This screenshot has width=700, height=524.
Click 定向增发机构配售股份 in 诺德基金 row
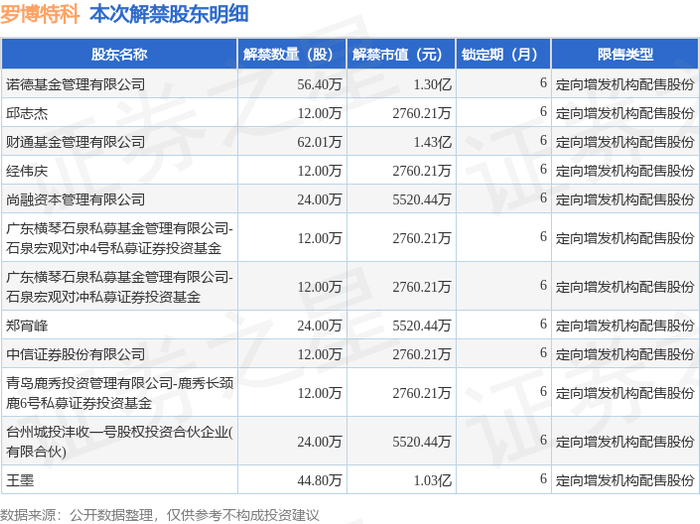click(x=625, y=84)
